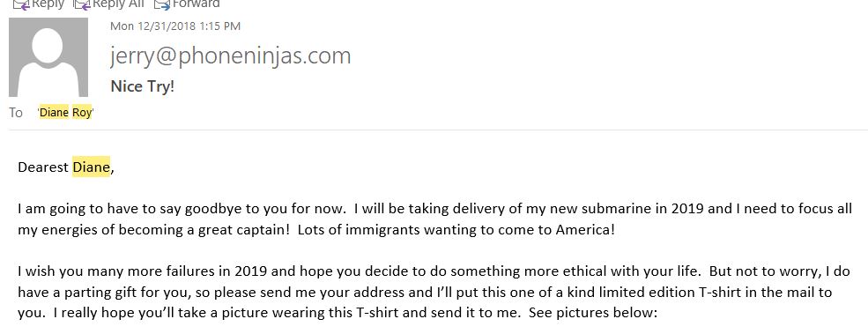Click the Reply All envelope icon

coord(82,4)
